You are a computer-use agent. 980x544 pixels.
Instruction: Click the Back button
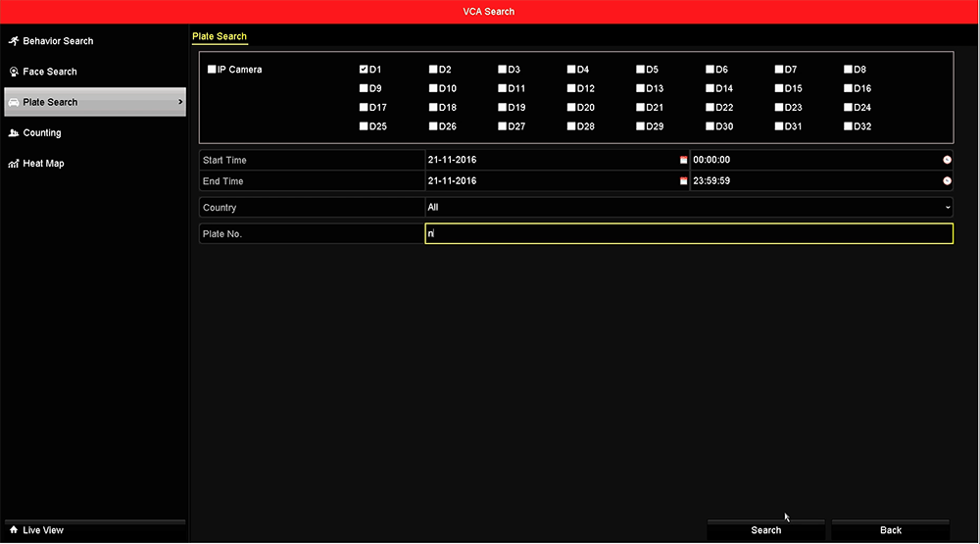point(891,530)
